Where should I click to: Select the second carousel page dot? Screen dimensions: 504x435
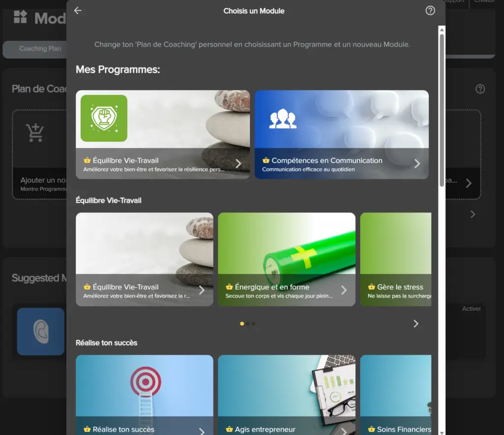click(x=248, y=324)
